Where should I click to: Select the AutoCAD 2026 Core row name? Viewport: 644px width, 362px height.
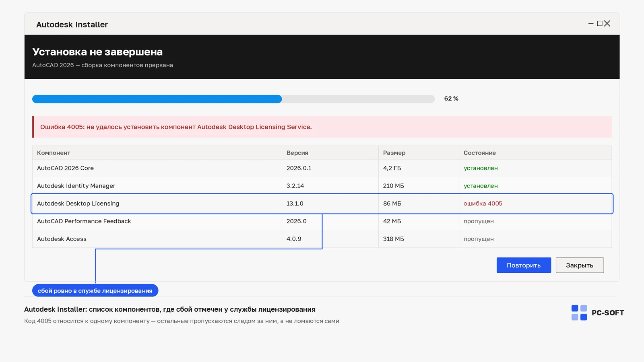pyautogui.click(x=65, y=168)
